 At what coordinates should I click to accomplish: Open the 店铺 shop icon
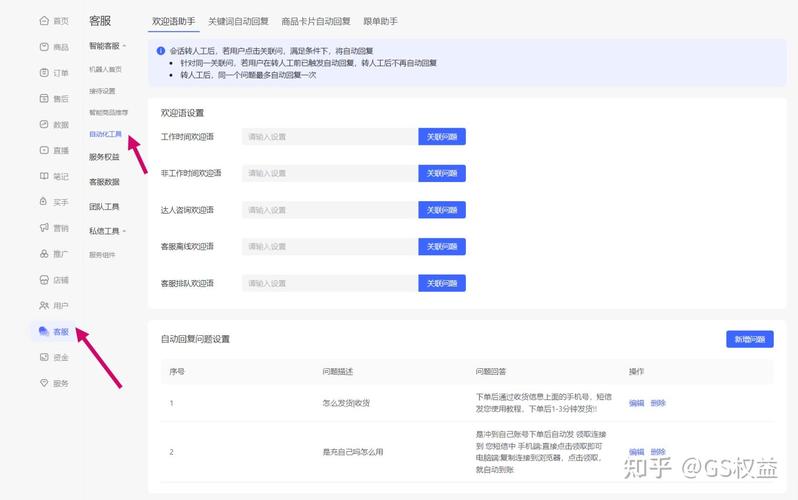[44, 280]
